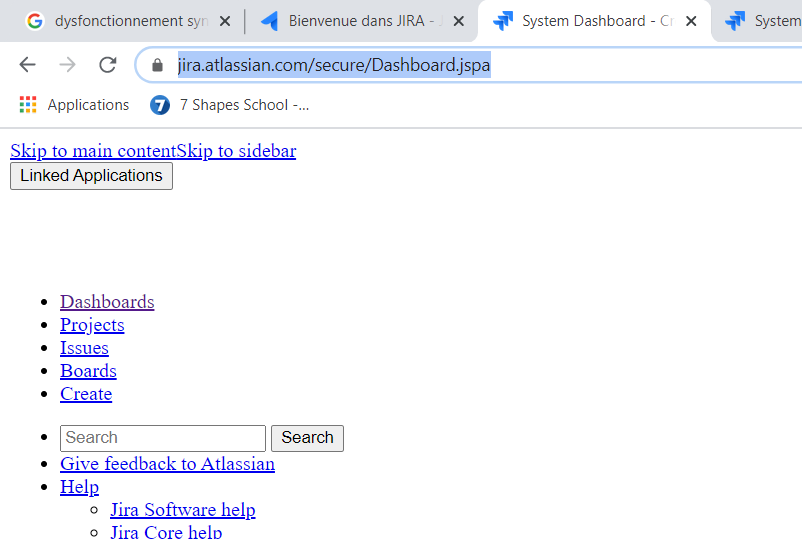Reload the page with refresh icon
This screenshot has width=802, height=539.
point(107,65)
